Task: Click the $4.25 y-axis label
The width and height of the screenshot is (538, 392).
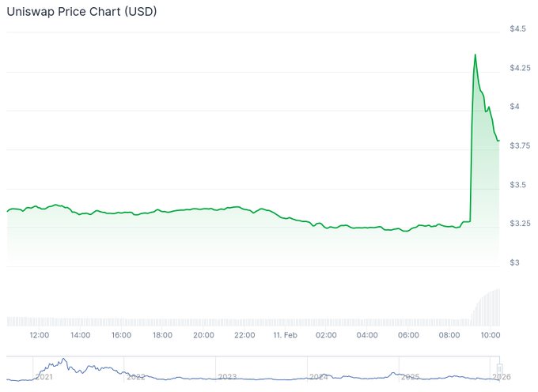Action: 521,68
